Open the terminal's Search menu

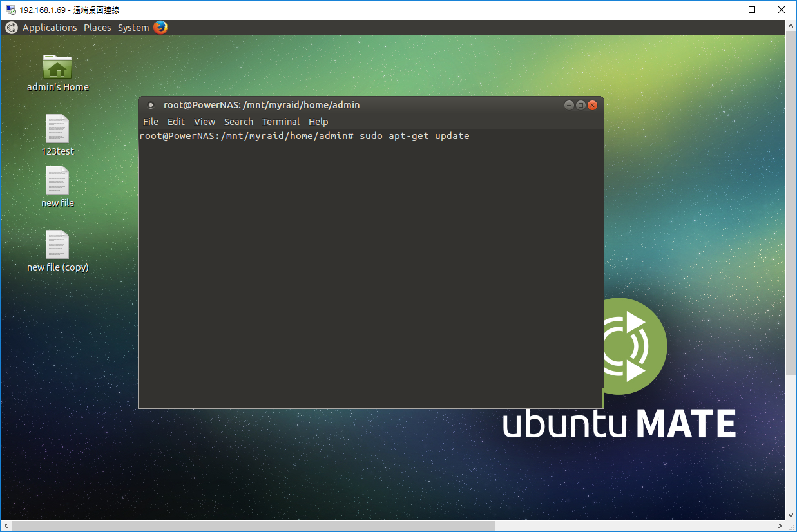click(238, 122)
